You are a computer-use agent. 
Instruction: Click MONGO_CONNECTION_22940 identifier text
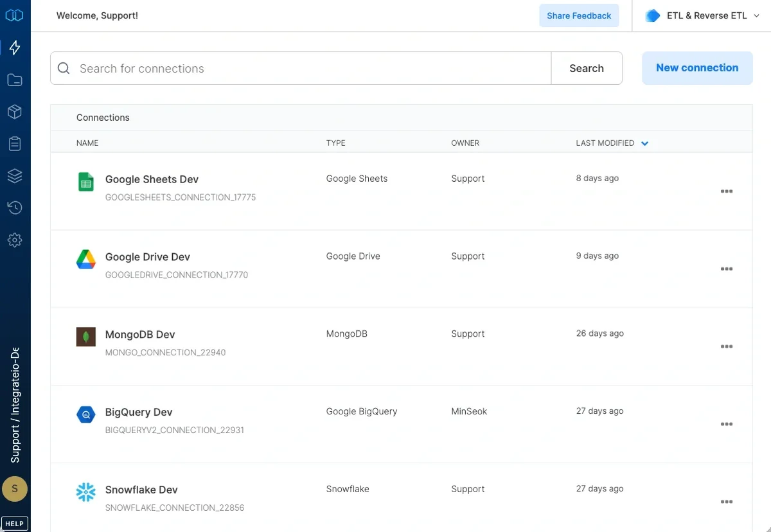pos(165,353)
